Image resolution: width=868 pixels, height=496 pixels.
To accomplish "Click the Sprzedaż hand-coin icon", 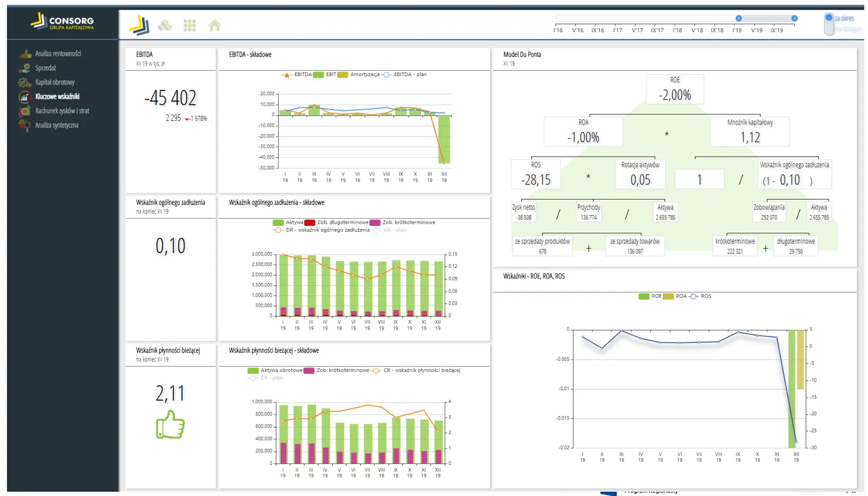I will [25, 68].
